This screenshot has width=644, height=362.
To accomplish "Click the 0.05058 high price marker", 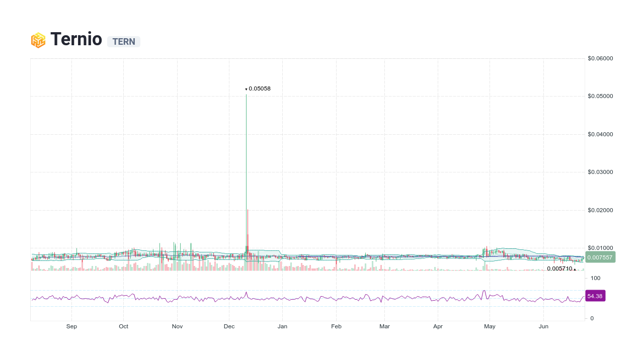I will tap(258, 89).
